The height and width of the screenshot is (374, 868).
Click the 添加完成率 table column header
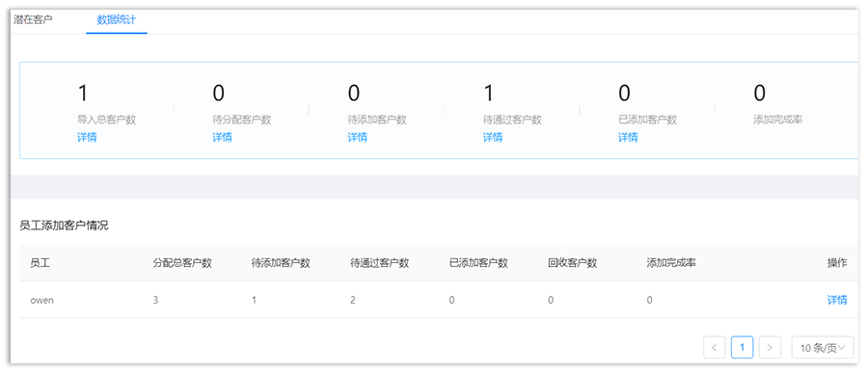(x=671, y=263)
